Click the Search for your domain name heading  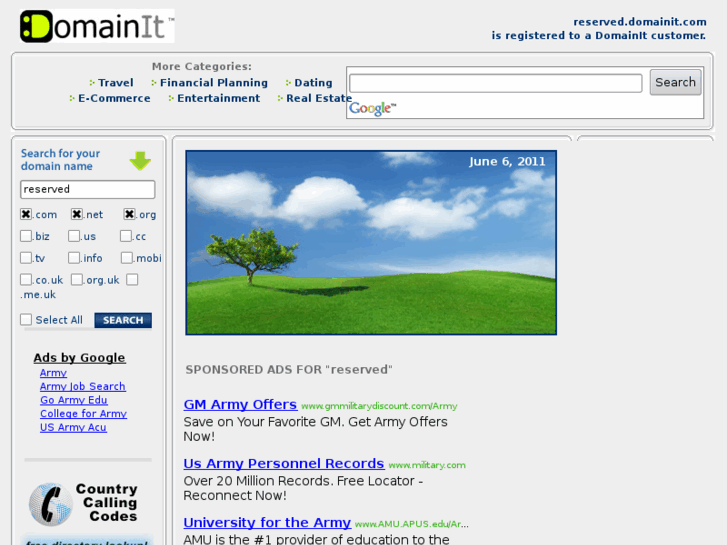click(x=60, y=160)
